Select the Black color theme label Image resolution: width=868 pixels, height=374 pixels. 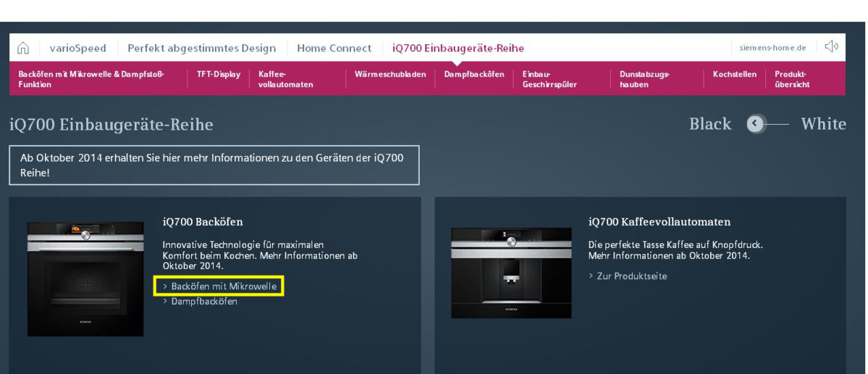pos(709,124)
